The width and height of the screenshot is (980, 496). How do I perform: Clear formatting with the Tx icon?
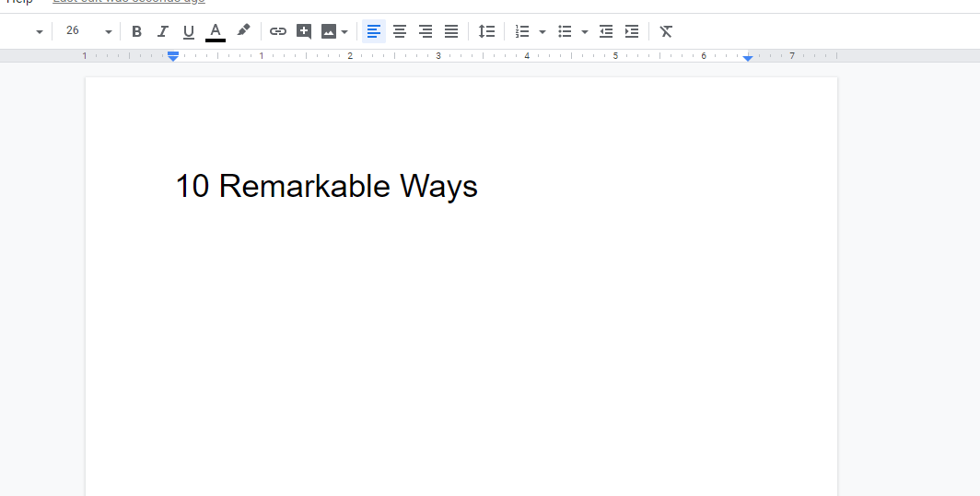tap(666, 31)
